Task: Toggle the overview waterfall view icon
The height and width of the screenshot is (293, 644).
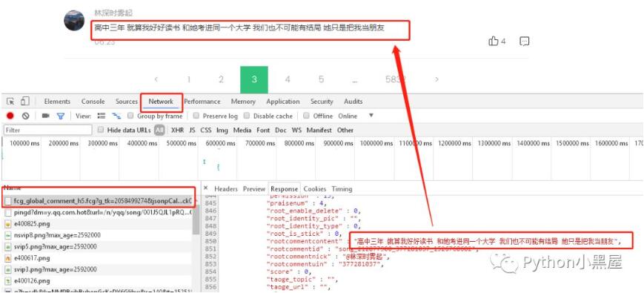Action: pos(116,116)
